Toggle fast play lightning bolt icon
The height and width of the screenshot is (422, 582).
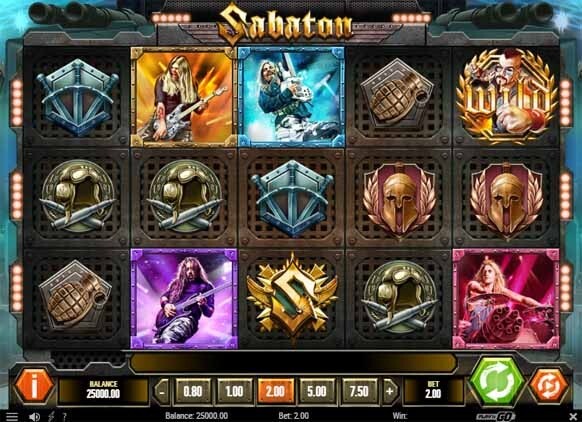[x=51, y=416]
